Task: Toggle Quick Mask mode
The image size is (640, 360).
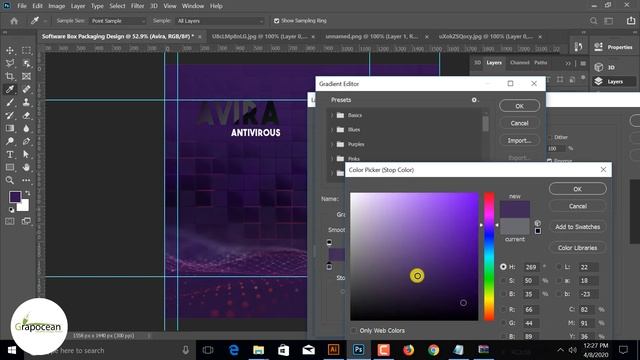Action: 10,221
